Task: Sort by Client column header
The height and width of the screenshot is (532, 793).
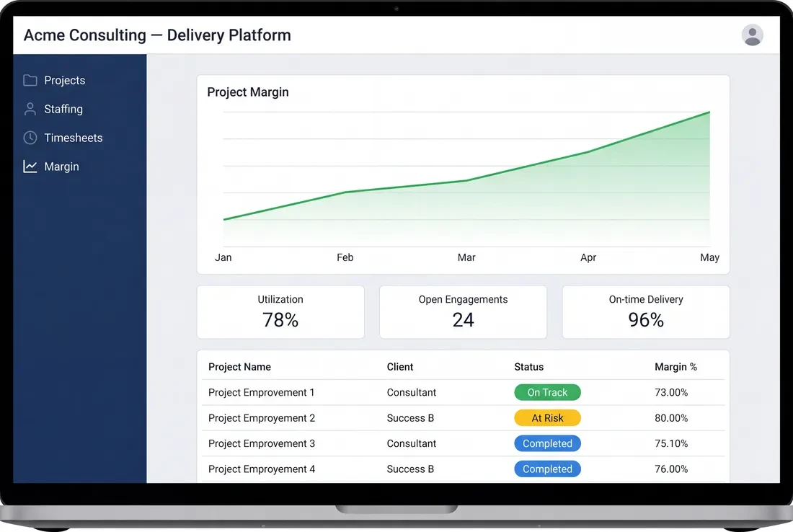Action: pyautogui.click(x=400, y=367)
